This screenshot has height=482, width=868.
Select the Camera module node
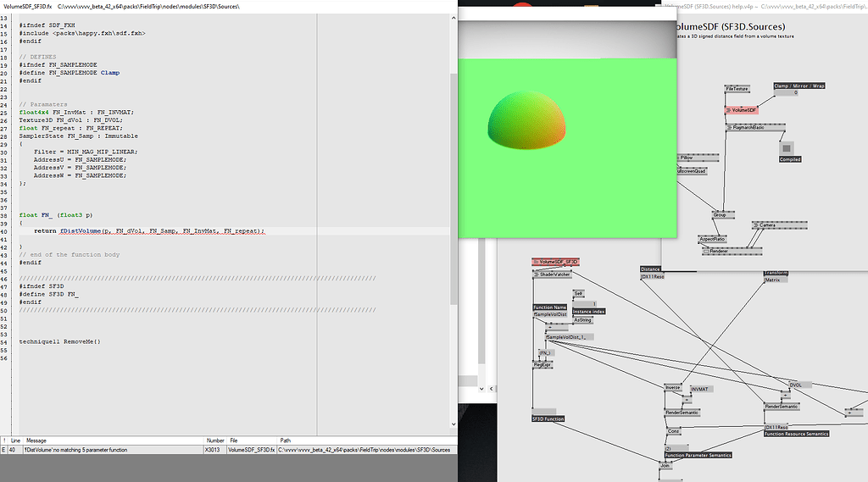pyautogui.click(x=767, y=225)
